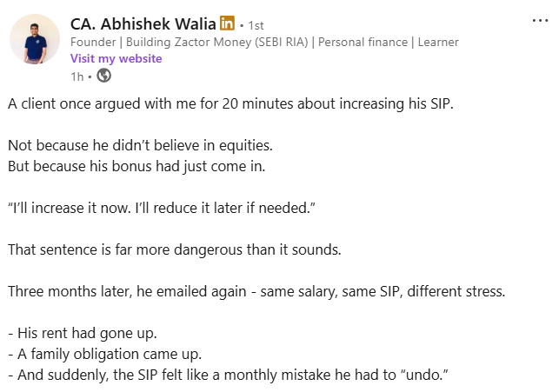
Task: Click the 1h post timestamp
Action: point(77,76)
